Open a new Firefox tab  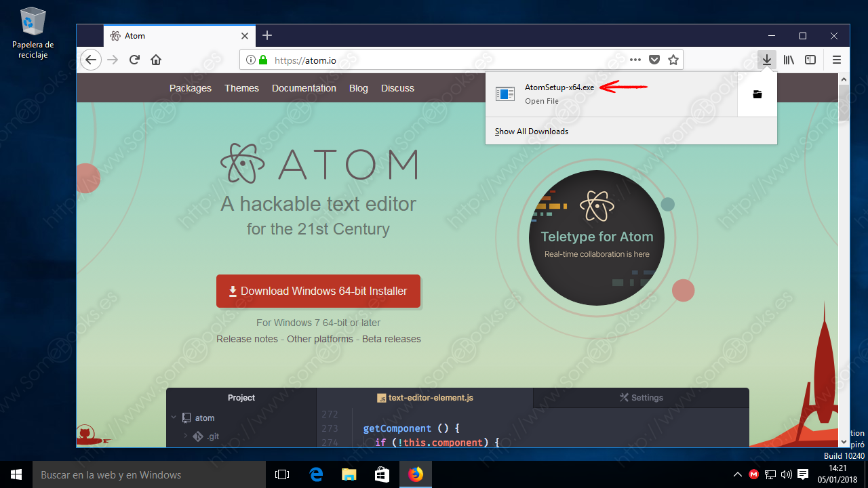click(267, 35)
